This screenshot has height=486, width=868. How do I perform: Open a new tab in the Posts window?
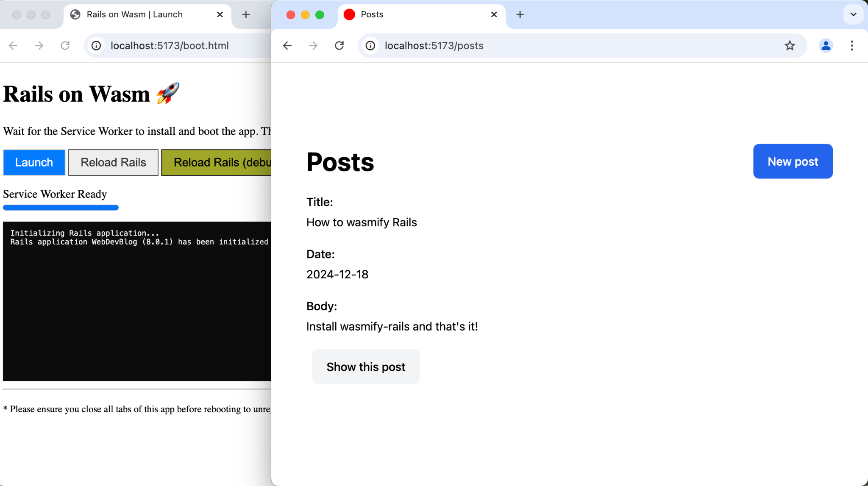point(520,14)
